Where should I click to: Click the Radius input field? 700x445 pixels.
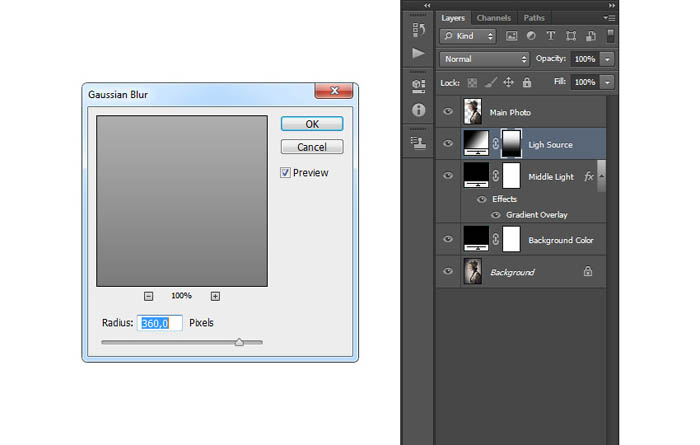tap(160, 323)
